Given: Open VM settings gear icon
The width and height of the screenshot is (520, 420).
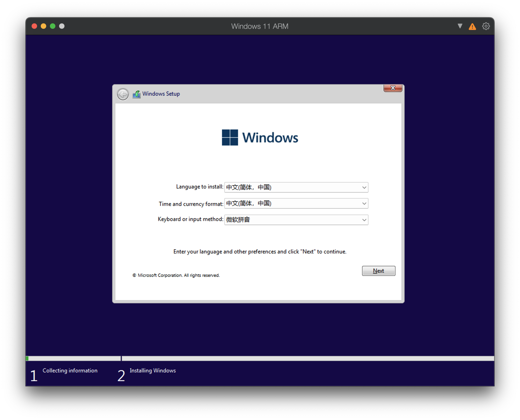Looking at the screenshot, I should pos(486,26).
